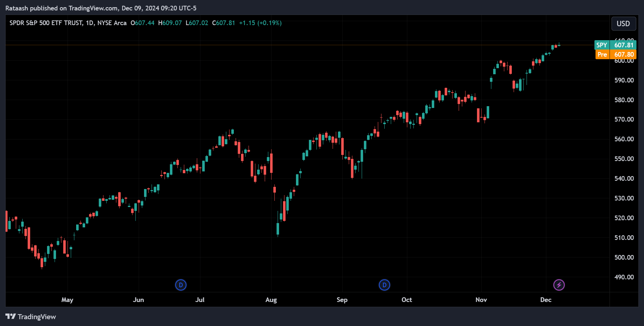Click the close value C607.81
Screen dimensions: 644x326
coord(223,23)
